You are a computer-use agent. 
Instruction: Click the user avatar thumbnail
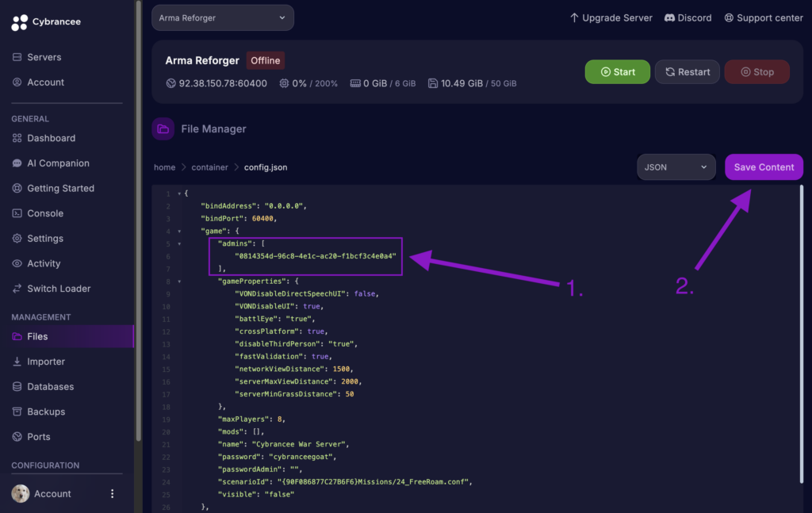[21, 494]
